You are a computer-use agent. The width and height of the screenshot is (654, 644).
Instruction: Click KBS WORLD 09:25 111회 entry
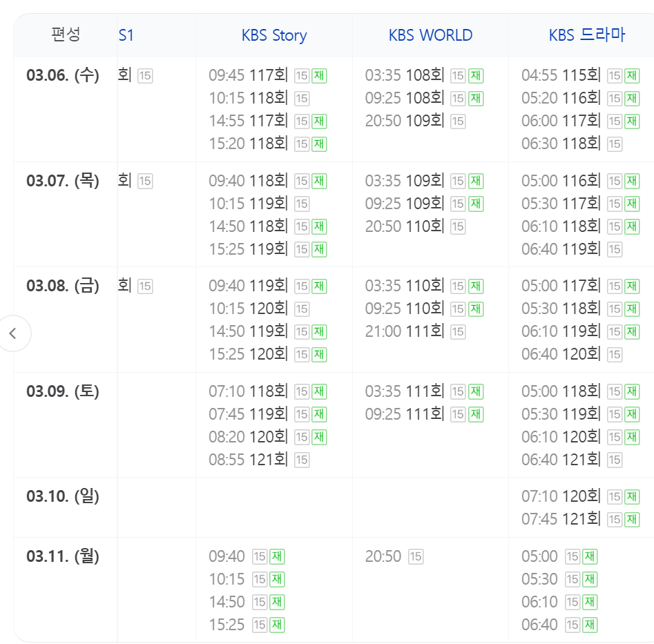(424, 414)
